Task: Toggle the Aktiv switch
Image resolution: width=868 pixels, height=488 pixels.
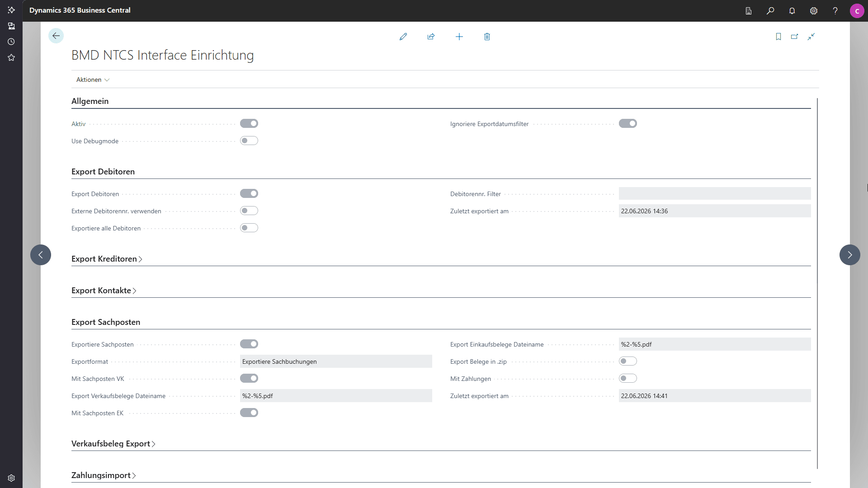Action: click(249, 123)
